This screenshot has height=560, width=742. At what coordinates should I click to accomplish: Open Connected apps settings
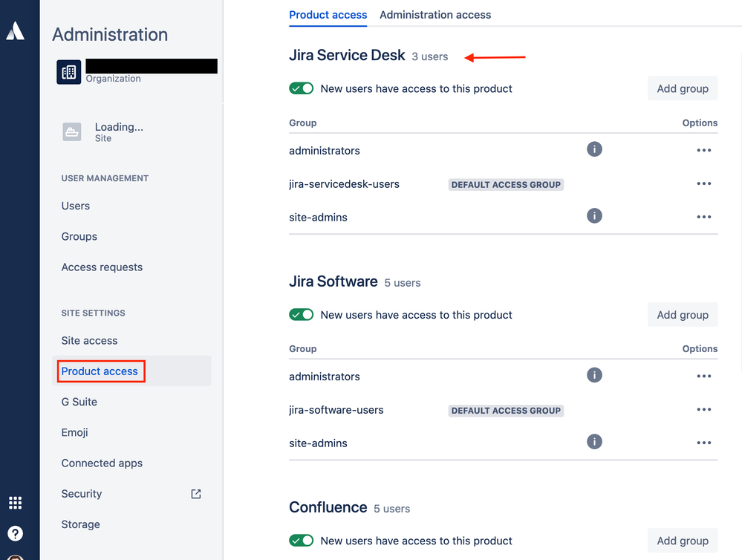(102, 463)
